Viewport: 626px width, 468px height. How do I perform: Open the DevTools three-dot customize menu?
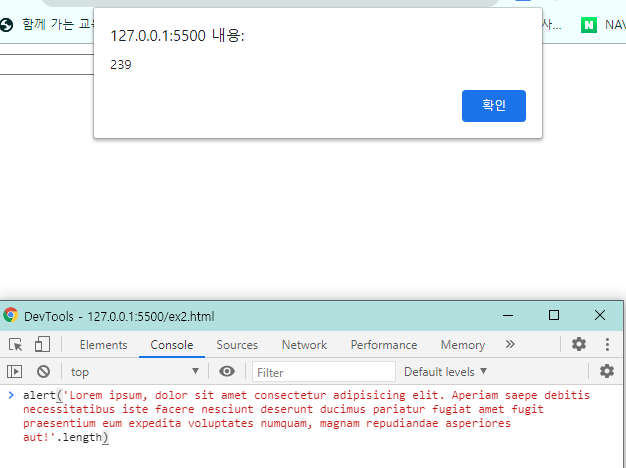click(607, 344)
